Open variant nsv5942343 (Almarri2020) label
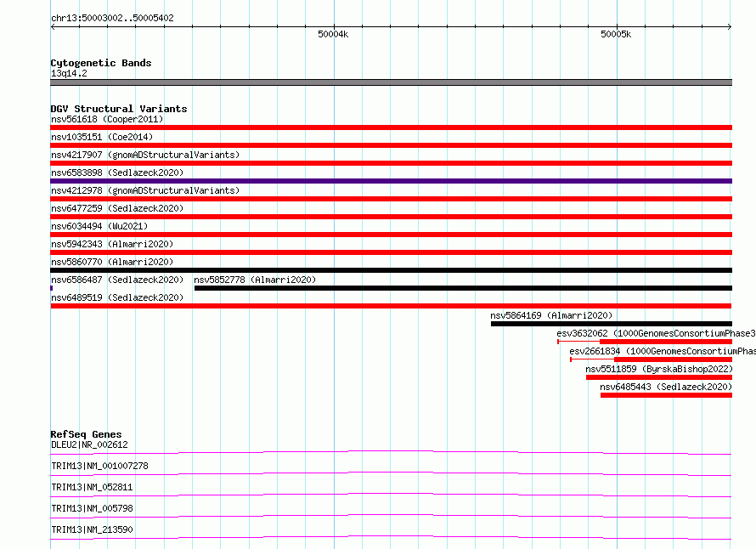This screenshot has width=756, height=549. click(x=112, y=244)
